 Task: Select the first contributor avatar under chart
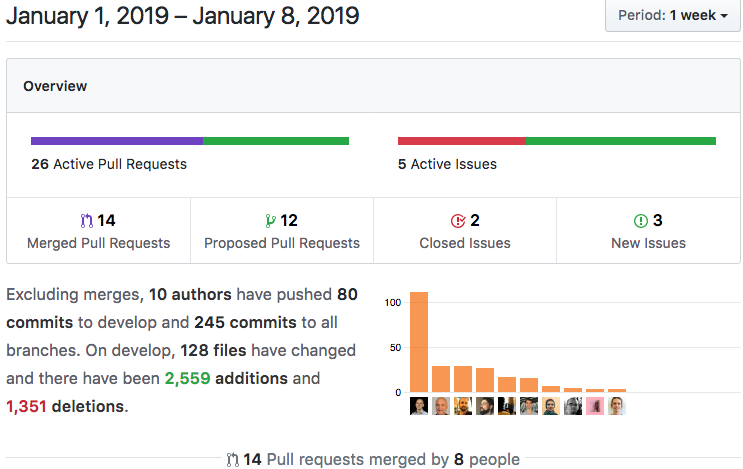[419, 406]
